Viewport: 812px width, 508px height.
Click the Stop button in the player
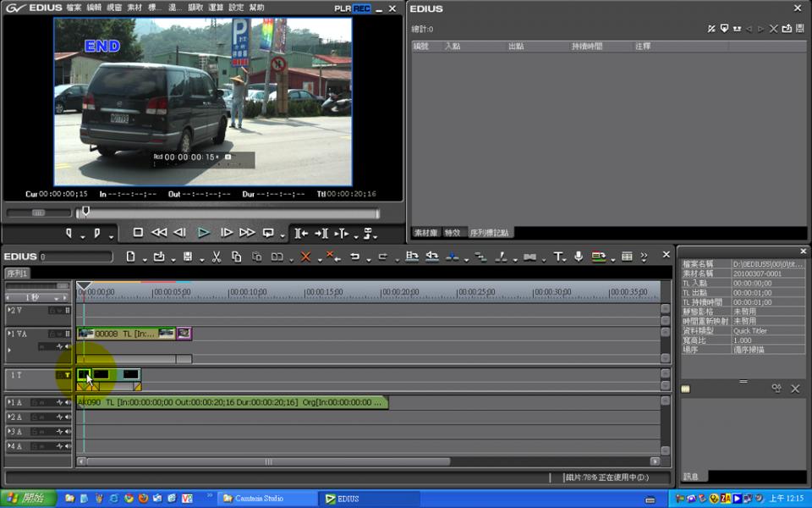[x=138, y=233]
